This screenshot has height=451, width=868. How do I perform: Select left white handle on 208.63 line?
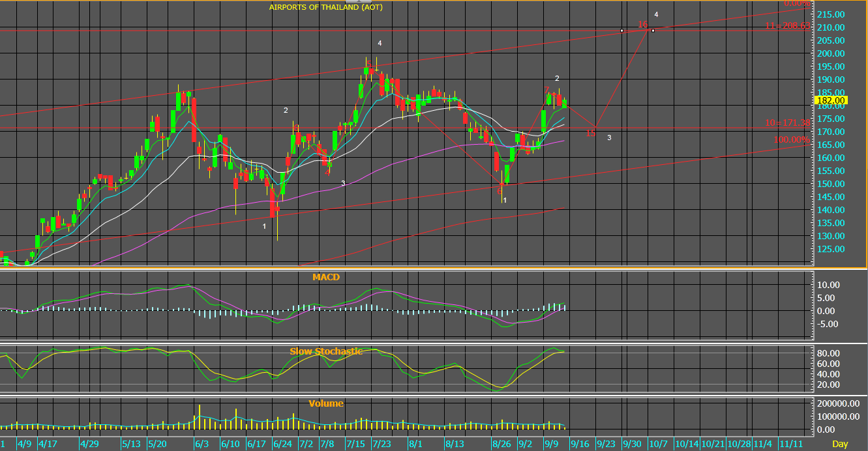pos(621,31)
